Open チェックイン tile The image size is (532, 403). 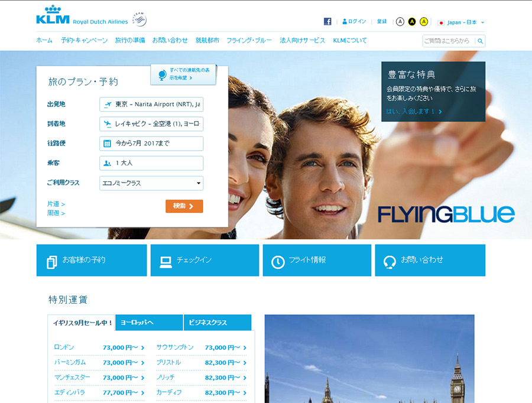[x=205, y=260]
